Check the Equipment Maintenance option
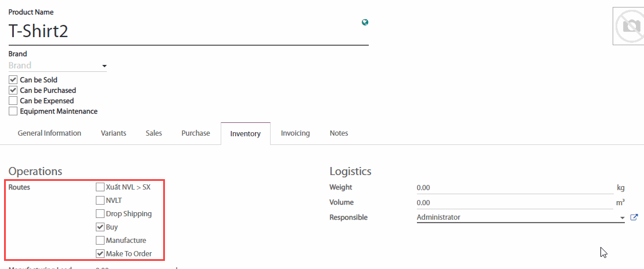The width and height of the screenshot is (644, 269). click(13, 111)
